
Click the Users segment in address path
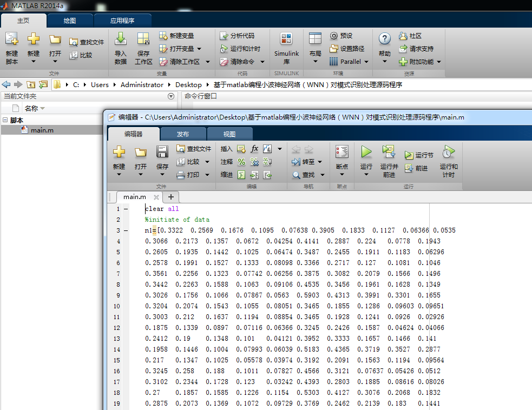(x=100, y=84)
